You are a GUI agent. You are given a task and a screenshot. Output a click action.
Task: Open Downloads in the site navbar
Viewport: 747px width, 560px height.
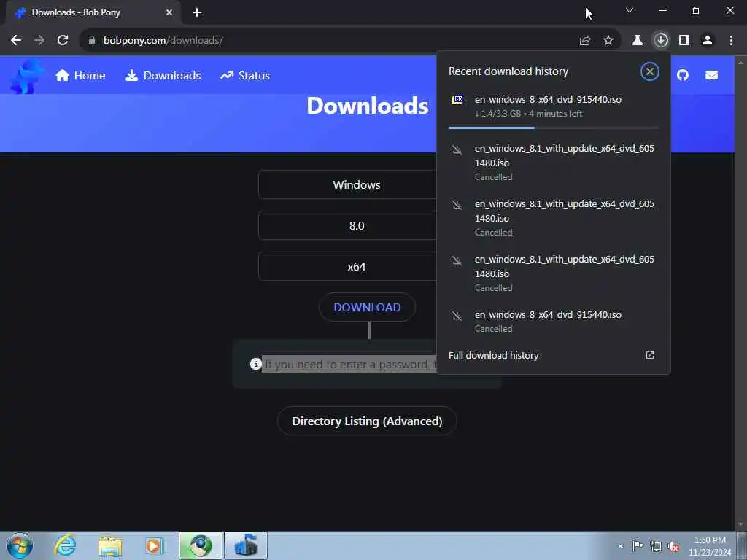163,76
